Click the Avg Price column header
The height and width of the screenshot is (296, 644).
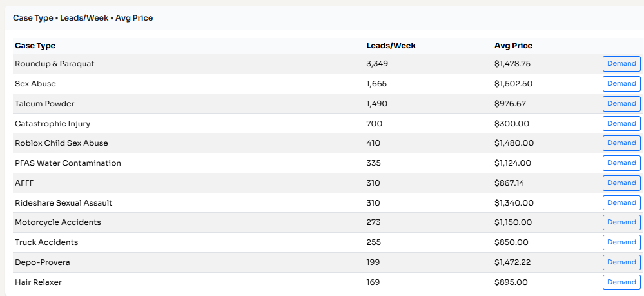tap(513, 46)
